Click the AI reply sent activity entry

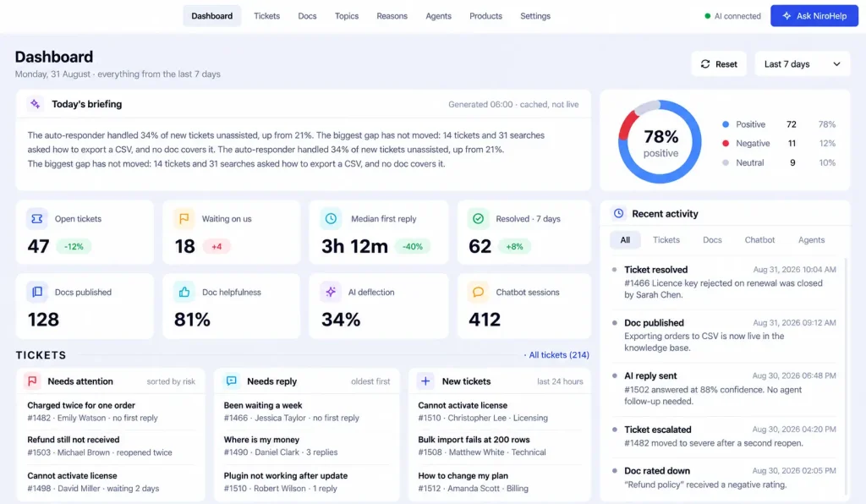click(x=724, y=388)
